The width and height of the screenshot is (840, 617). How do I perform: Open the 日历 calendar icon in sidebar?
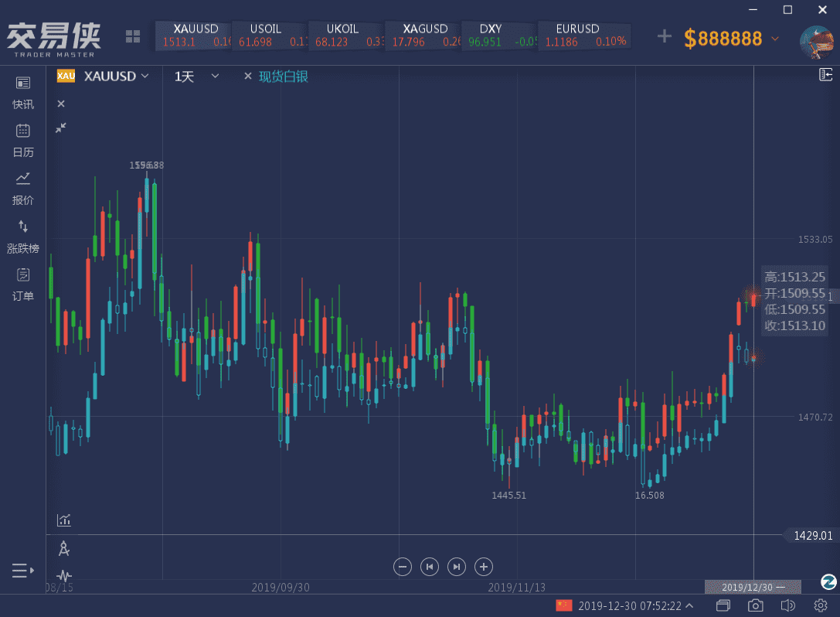[x=23, y=140]
